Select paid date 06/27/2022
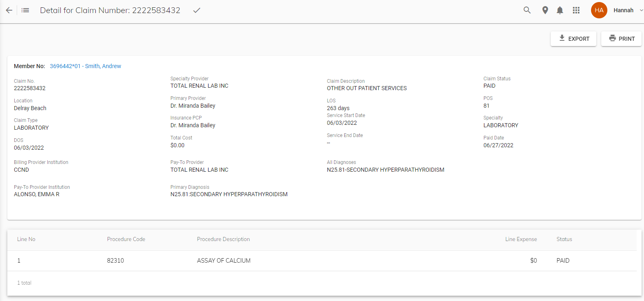Image resolution: width=644 pixels, height=301 pixels. tap(498, 145)
